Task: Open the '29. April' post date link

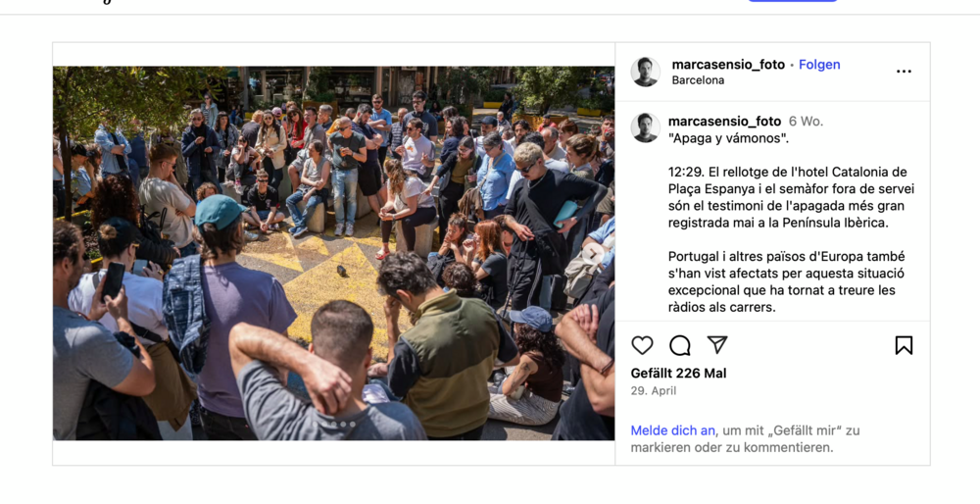Action: [653, 391]
